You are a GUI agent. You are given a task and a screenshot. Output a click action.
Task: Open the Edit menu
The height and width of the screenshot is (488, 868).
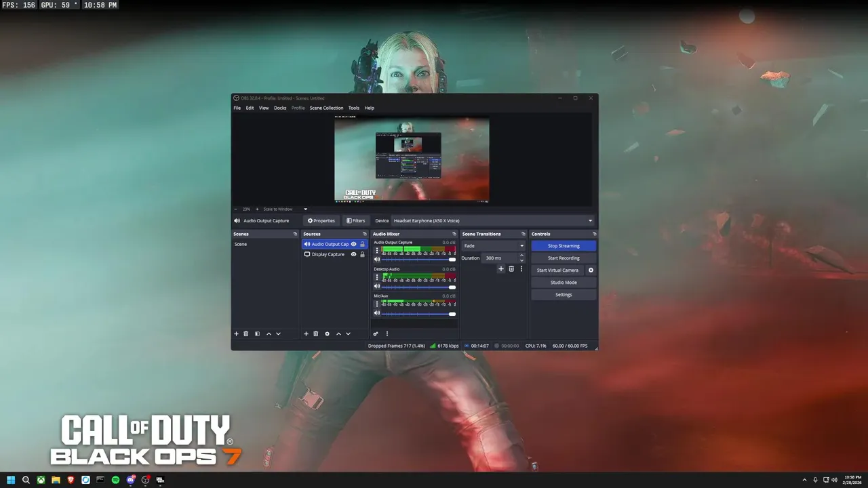coord(250,108)
